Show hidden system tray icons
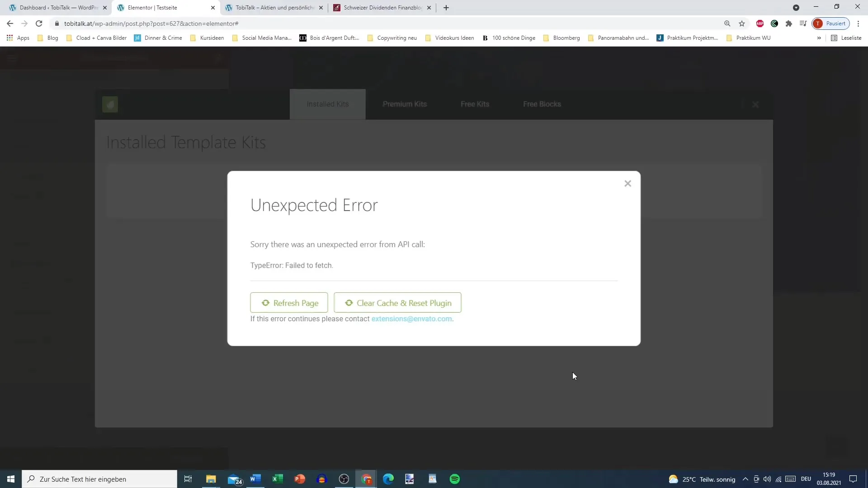Image resolution: width=868 pixels, height=488 pixels. coord(745,479)
